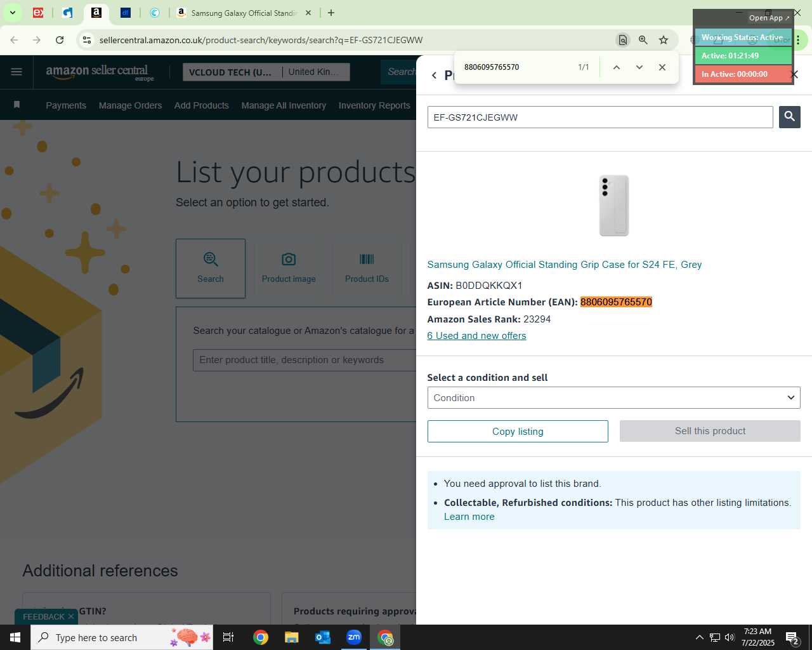Expand the Condition dropdown
This screenshot has width=812, height=650.
point(613,398)
